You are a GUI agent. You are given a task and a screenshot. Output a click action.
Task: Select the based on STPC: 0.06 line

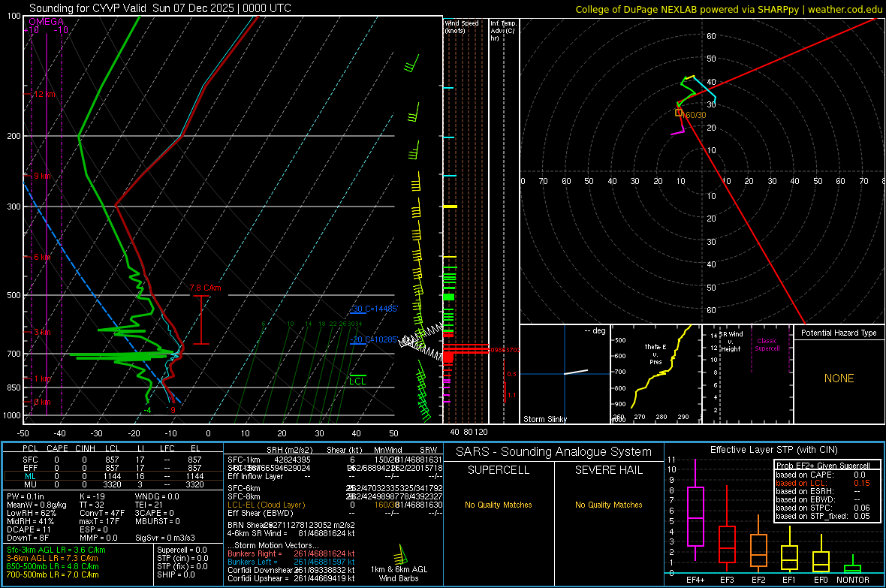(x=823, y=508)
